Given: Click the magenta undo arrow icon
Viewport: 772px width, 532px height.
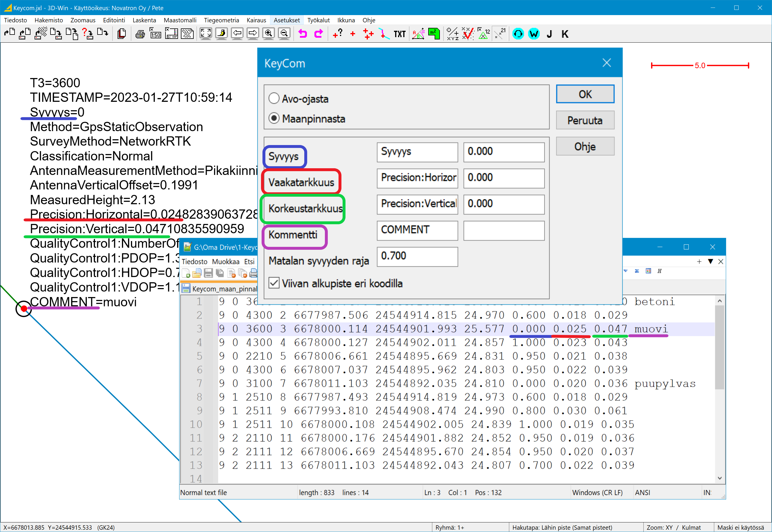Looking at the screenshot, I should 303,34.
